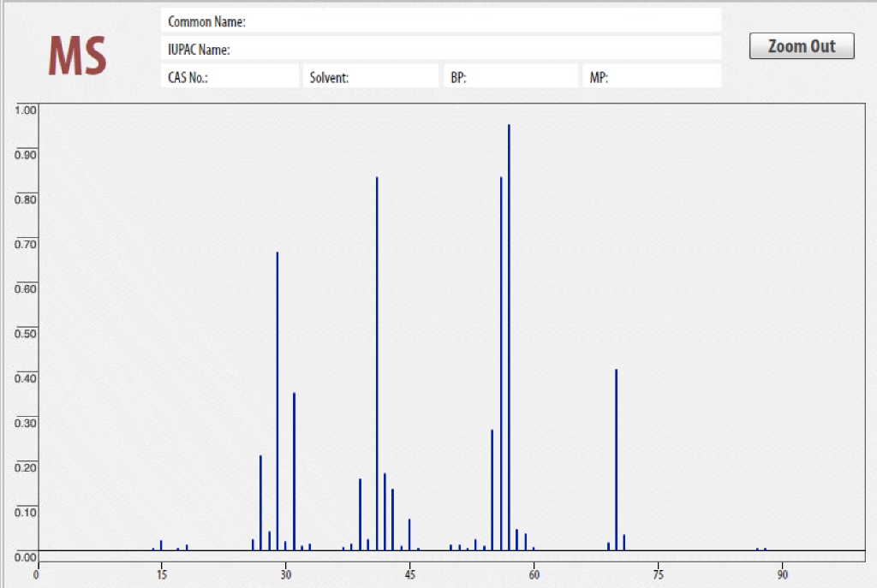The width and height of the screenshot is (877, 588).
Task: Click the MS application logo
Action: tap(76, 56)
